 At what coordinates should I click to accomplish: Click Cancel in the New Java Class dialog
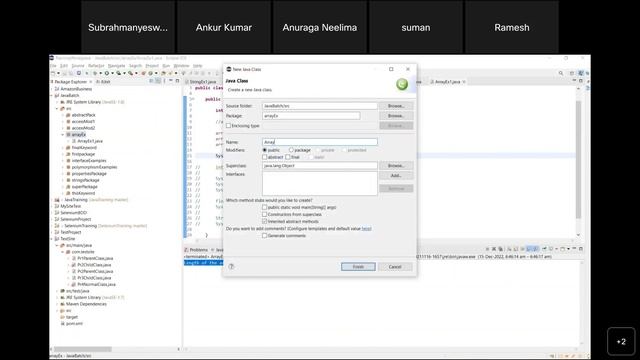tap(395, 267)
